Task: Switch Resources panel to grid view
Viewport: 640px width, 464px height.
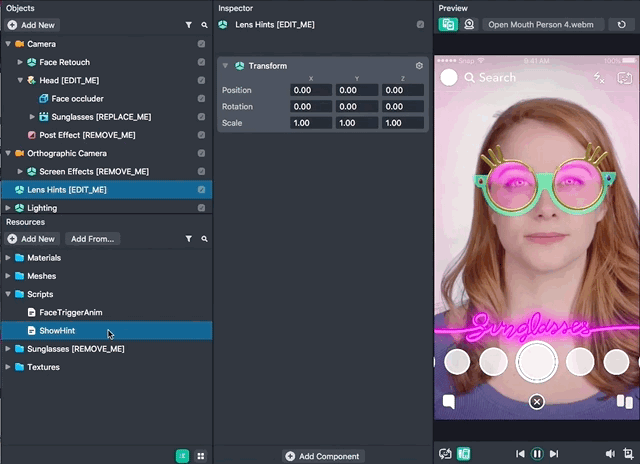Action: pos(201,456)
